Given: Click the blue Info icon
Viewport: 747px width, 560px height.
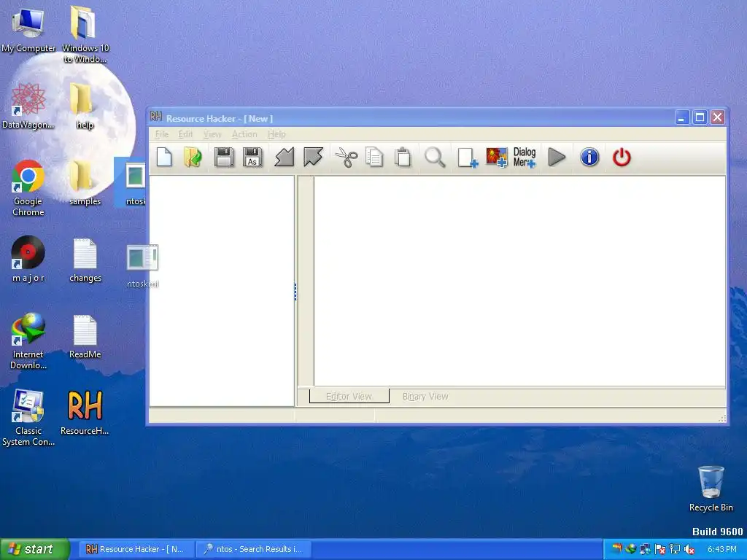Looking at the screenshot, I should pyautogui.click(x=589, y=157).
